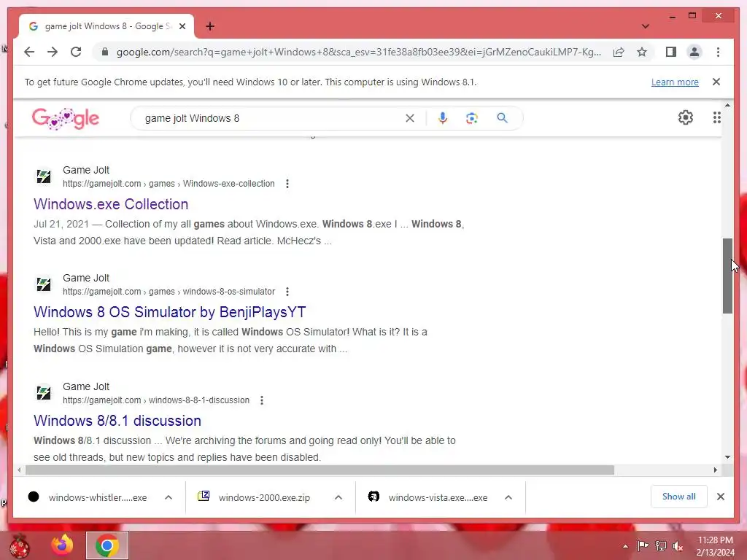The height and width of the screenshot is (560, 747).
Task: Dismiss the Chrome update notice
Action: pyautogui.click(x=716, y=82)
